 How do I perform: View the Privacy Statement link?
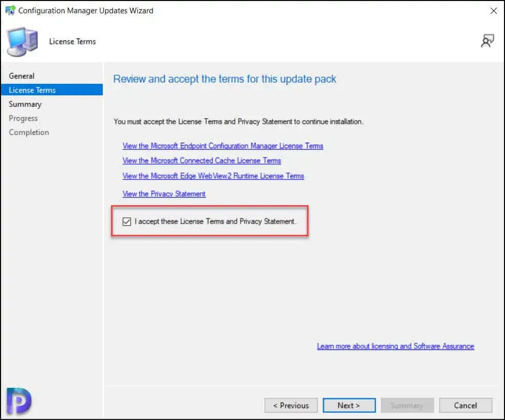164,193
